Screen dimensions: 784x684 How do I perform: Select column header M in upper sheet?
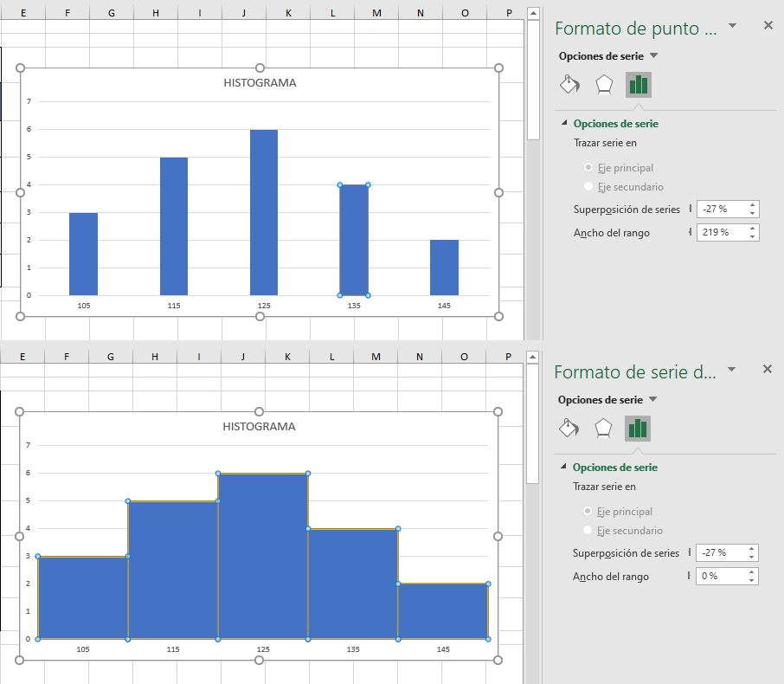376,13
